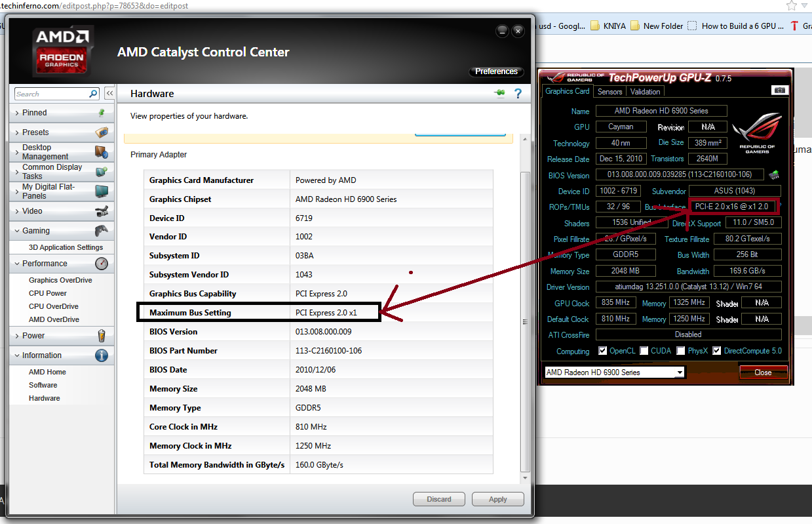Viewport: 812px width, 524px height.
Task: Open 3D Application Settings
Action: click(x=66, y=247)
